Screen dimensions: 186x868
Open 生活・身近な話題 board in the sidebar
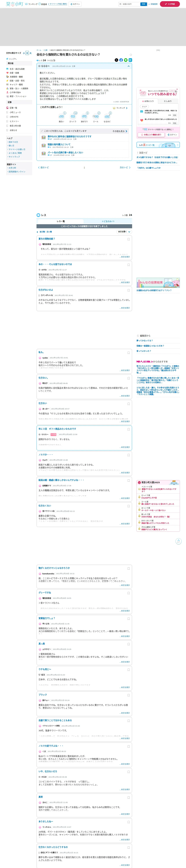tap(17, 69)
